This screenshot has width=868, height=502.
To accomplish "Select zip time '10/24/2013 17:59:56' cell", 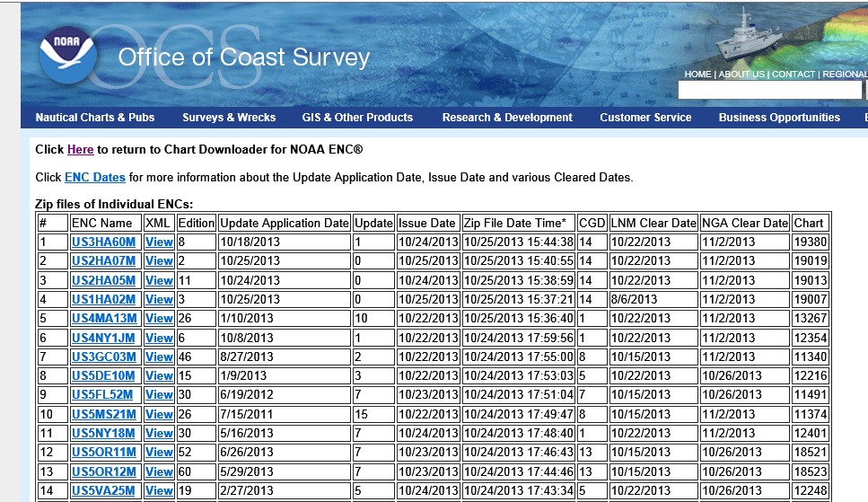I will click(x=518, y=338).
